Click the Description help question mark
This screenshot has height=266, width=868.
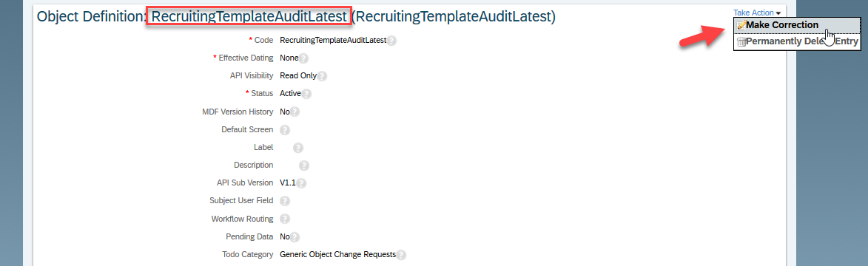pyautogui.click(x=304, y=166)
